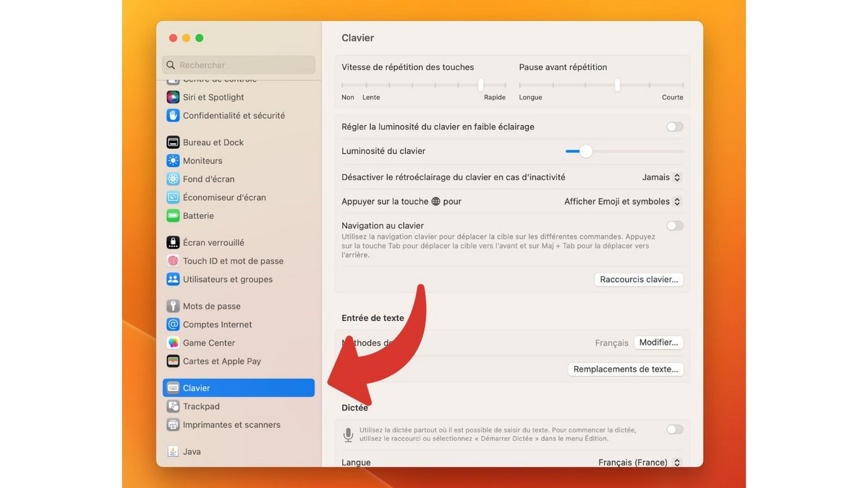Click the Modifier… button
Image resolution: width=868 pixels, height=488 pixels.
pos(658,343)
